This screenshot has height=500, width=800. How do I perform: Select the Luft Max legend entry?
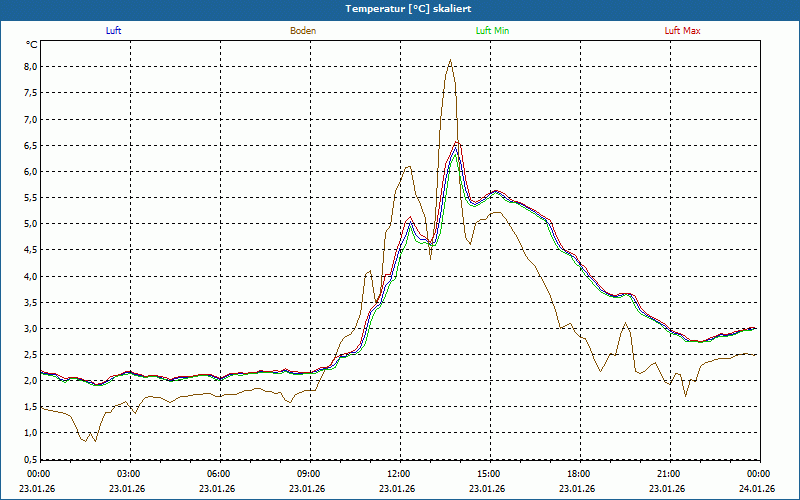[683, 31]
